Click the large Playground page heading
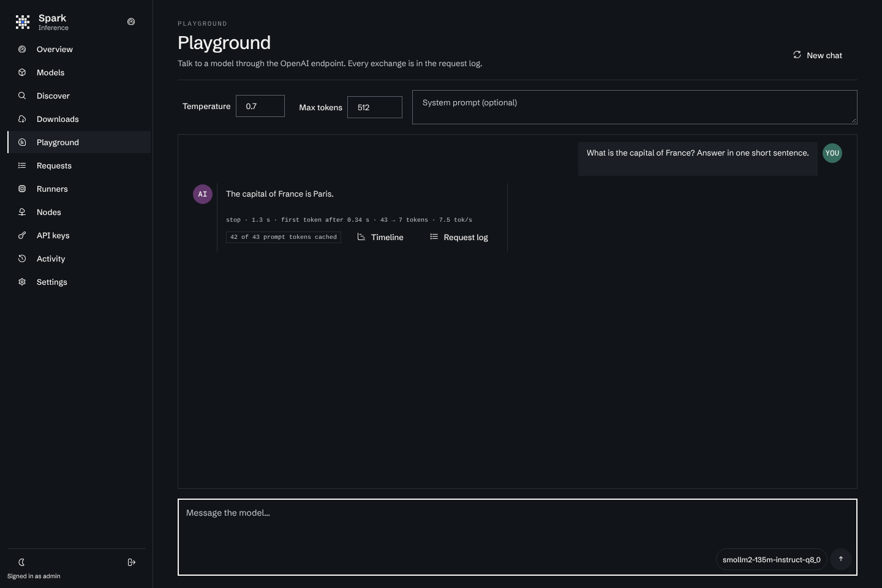882x588 pixels. click(x=224, y=43)
